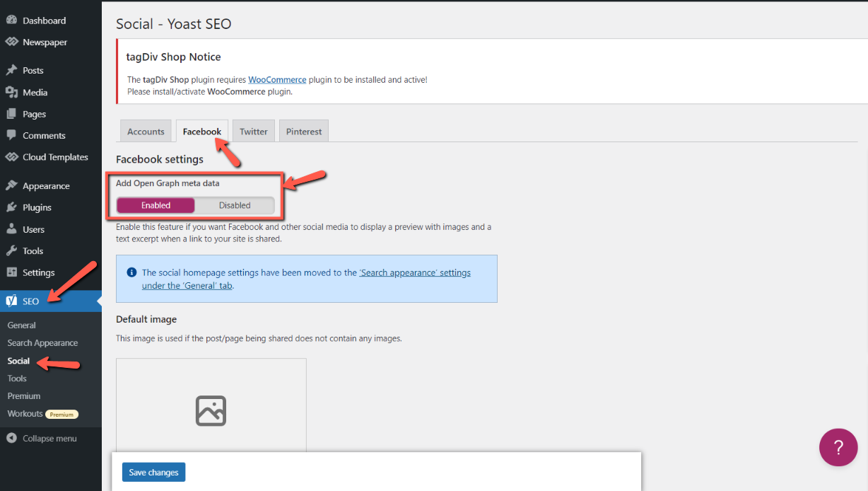Open the Settings menu item
Image resolution: width=868 pixels, height=491 pixels.
pyautogui.click(x=51, y=272)
